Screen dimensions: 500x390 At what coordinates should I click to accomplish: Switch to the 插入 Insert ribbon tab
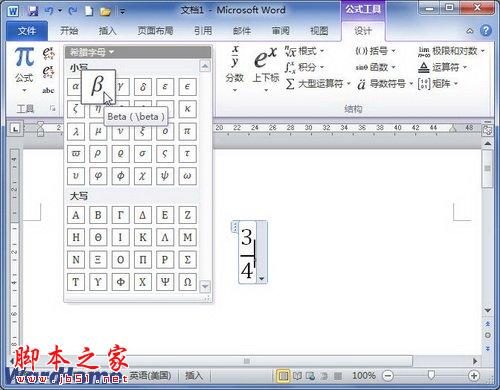pos(107,31)
